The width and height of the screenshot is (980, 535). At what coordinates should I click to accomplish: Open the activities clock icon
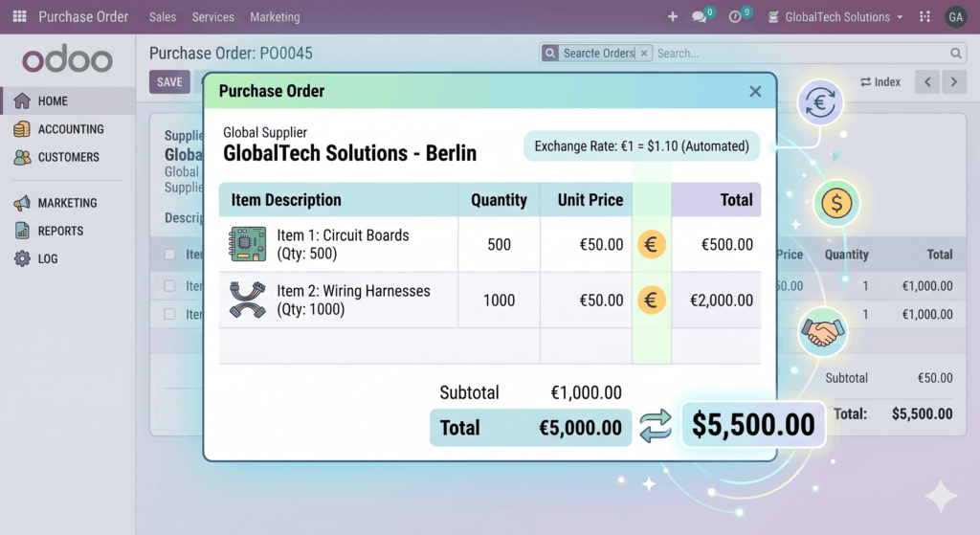click(735, 17)
